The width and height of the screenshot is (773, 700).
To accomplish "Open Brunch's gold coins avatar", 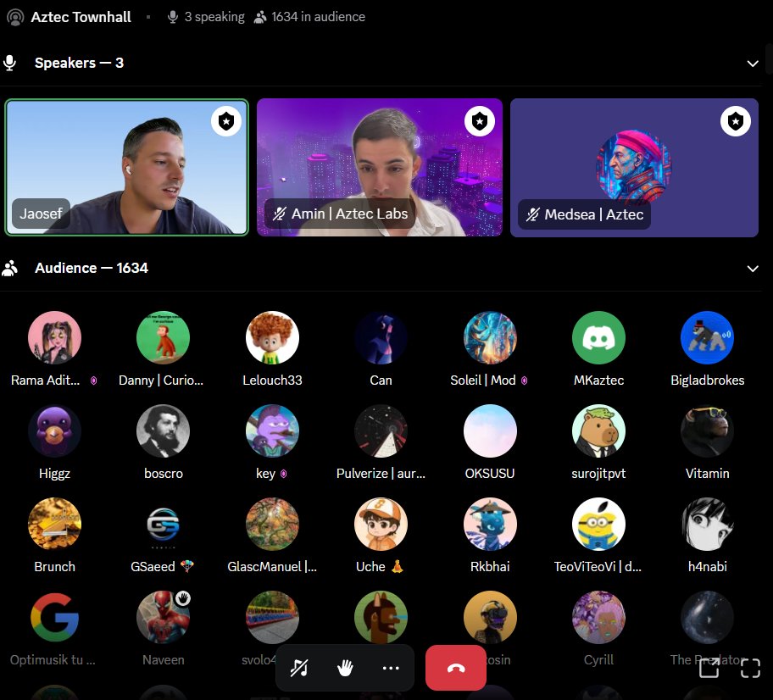I will click(55, 524).
